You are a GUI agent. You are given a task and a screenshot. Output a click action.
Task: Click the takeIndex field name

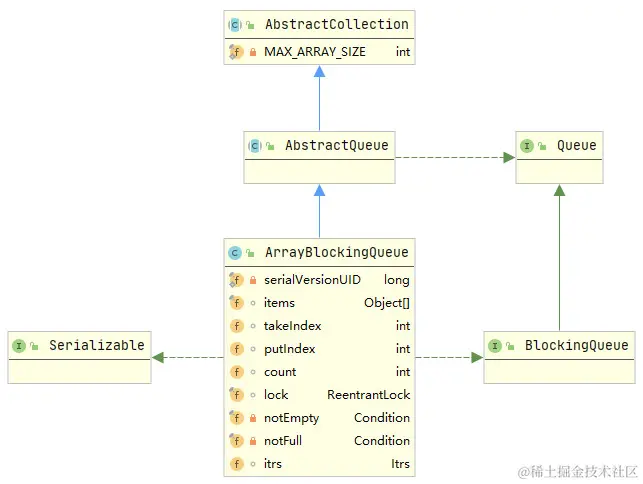click(292, 326)
